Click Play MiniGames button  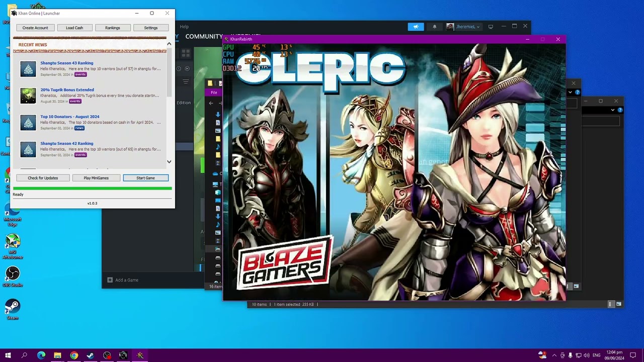tap(96, 178)
